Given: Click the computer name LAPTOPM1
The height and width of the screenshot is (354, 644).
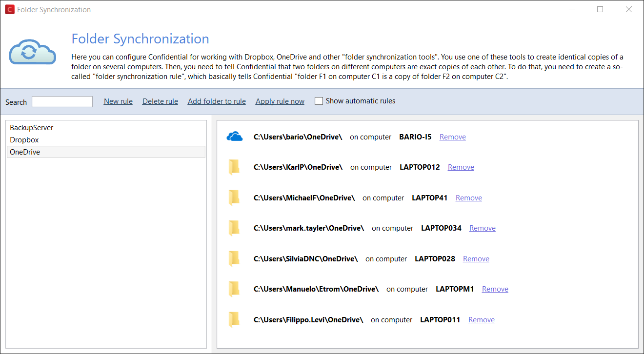Looking at the screenshot, I should [x=455, y=289].
